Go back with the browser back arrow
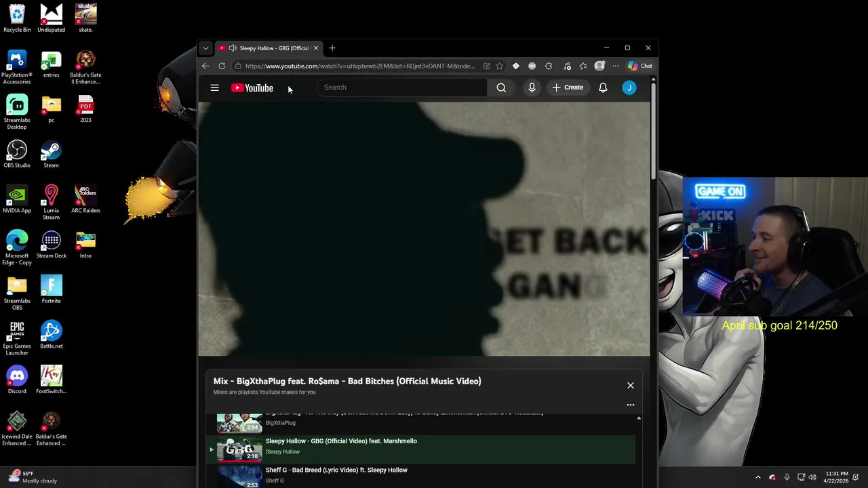 pyautogui.click(x=205, y=66)
